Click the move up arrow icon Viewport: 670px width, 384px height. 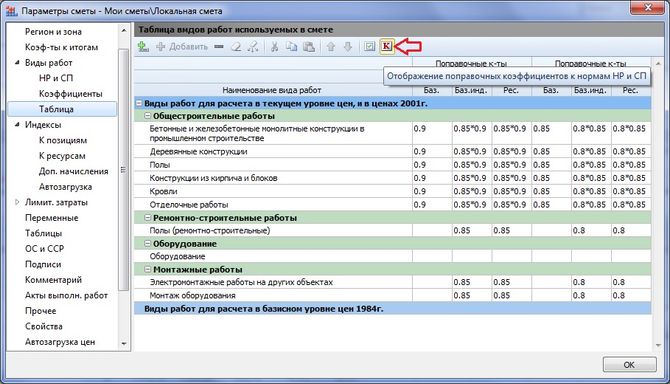331,47
